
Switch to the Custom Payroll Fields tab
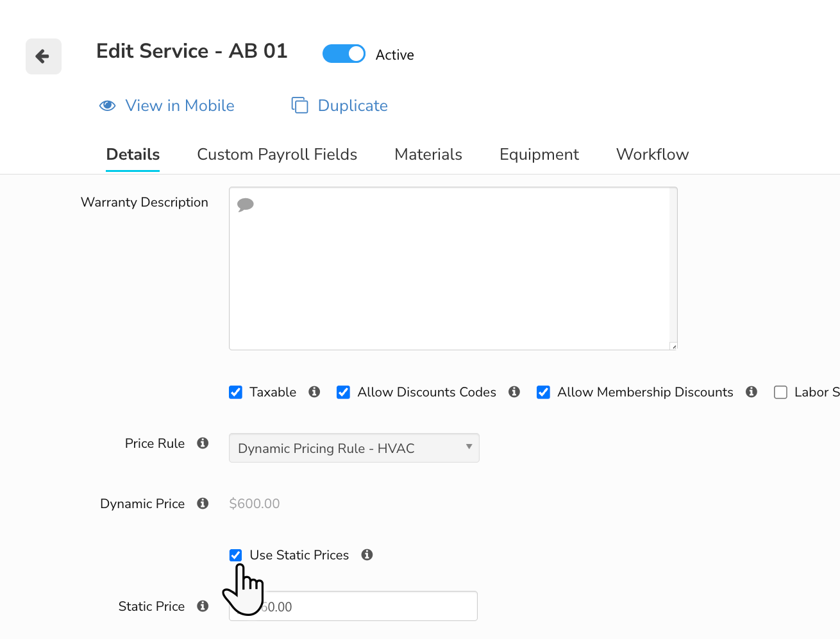tap(277, 155)
